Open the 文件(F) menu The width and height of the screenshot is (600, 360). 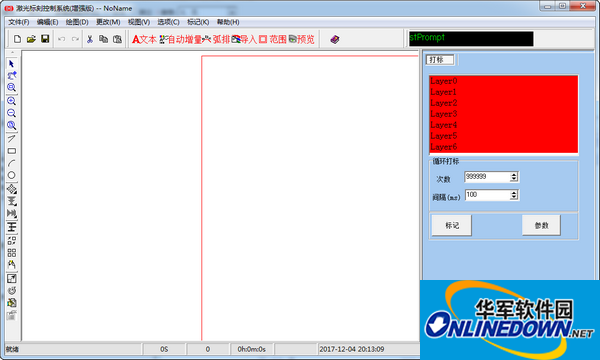click(19, 22)
